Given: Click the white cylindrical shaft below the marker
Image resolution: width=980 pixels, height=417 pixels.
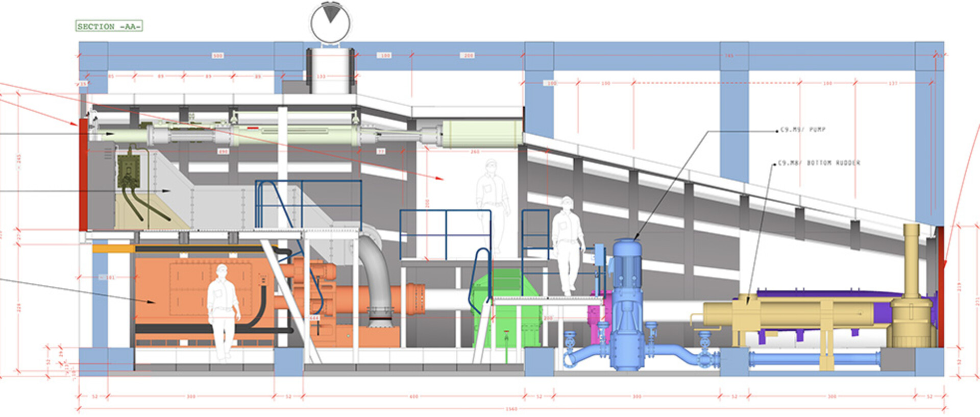Looking at the screenshot, I should (x=330, y=70).
